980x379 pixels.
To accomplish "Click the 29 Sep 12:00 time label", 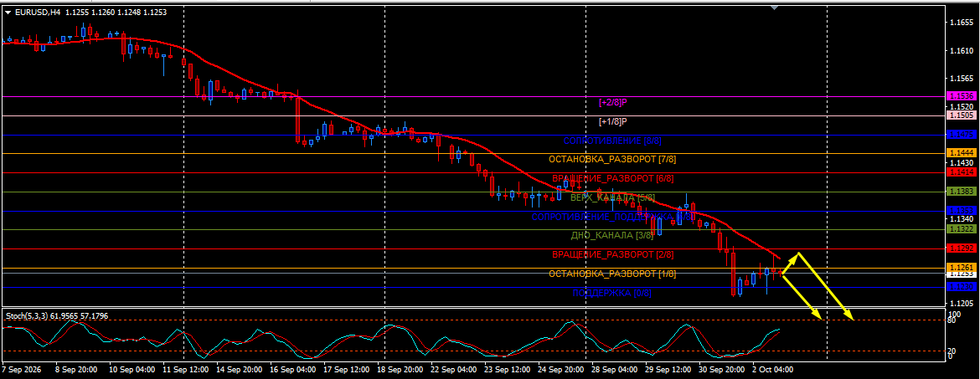I will (x=668, y=369).
